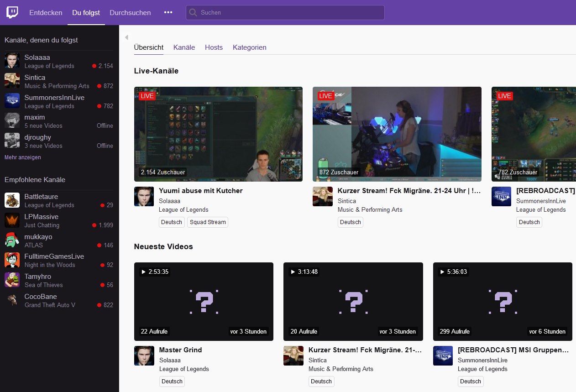Play the 2:53:35 Master Grind video

pyautogui.click(x=204, y=302)
